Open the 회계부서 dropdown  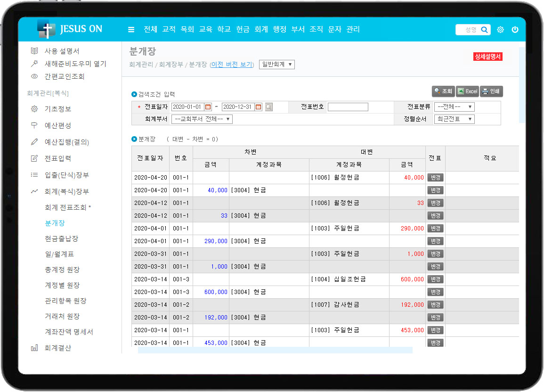pos(202,119)
